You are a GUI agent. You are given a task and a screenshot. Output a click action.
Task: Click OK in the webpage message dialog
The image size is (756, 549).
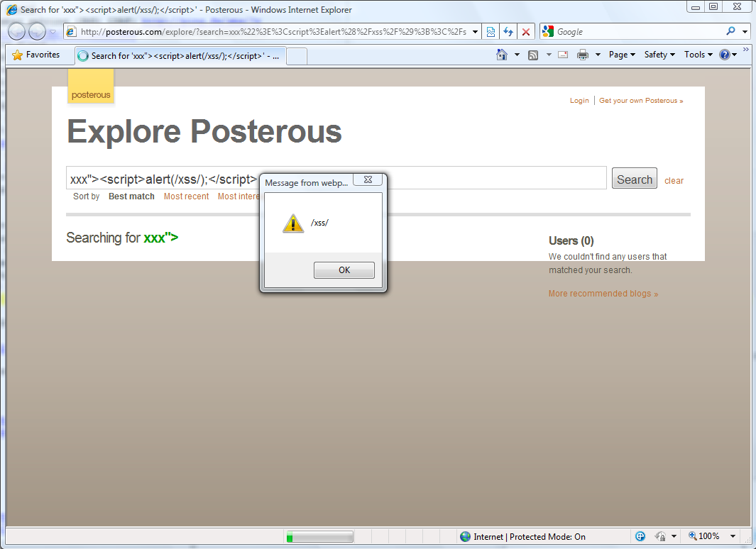[x=344, y=270]
